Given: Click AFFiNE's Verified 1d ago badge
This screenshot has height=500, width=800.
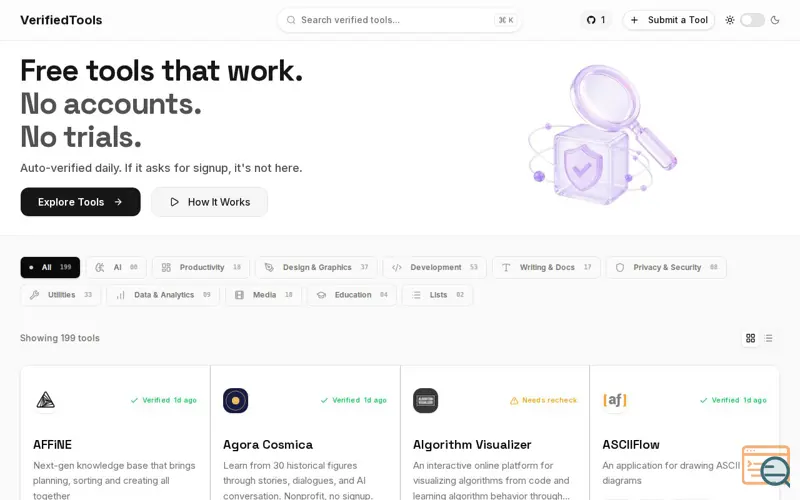Looking at the screenshot, I should click(x=163, y=400).
